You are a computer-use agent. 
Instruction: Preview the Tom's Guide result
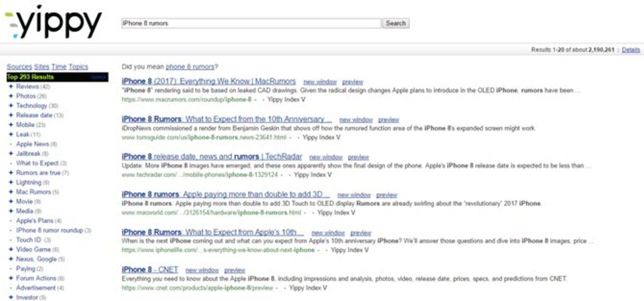(x=389, y=120)
